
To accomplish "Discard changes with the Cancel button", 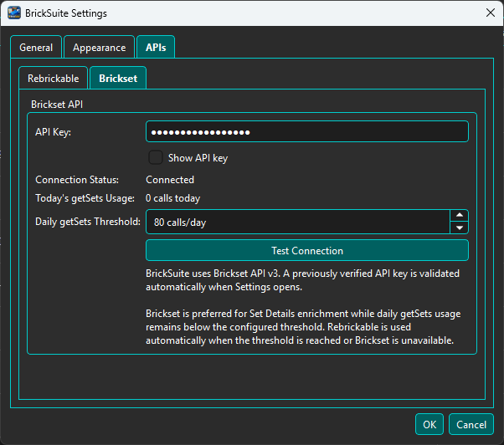I will click(471, 424).
